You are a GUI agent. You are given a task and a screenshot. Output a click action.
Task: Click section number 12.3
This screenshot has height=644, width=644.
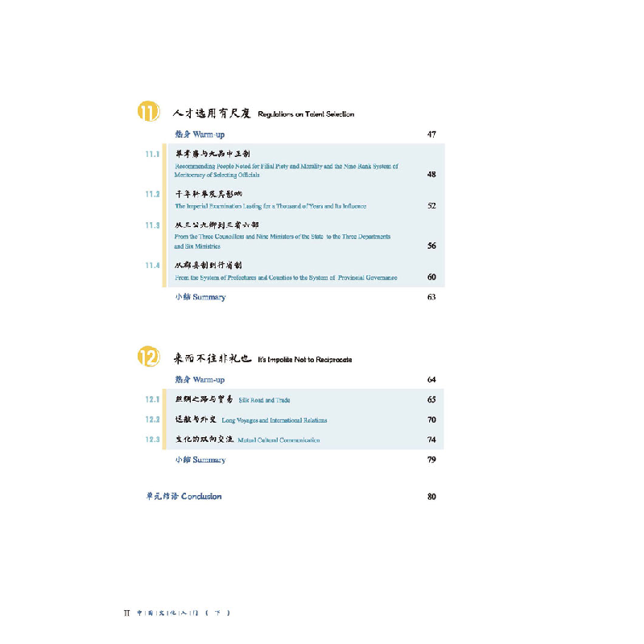pos(152,440)
